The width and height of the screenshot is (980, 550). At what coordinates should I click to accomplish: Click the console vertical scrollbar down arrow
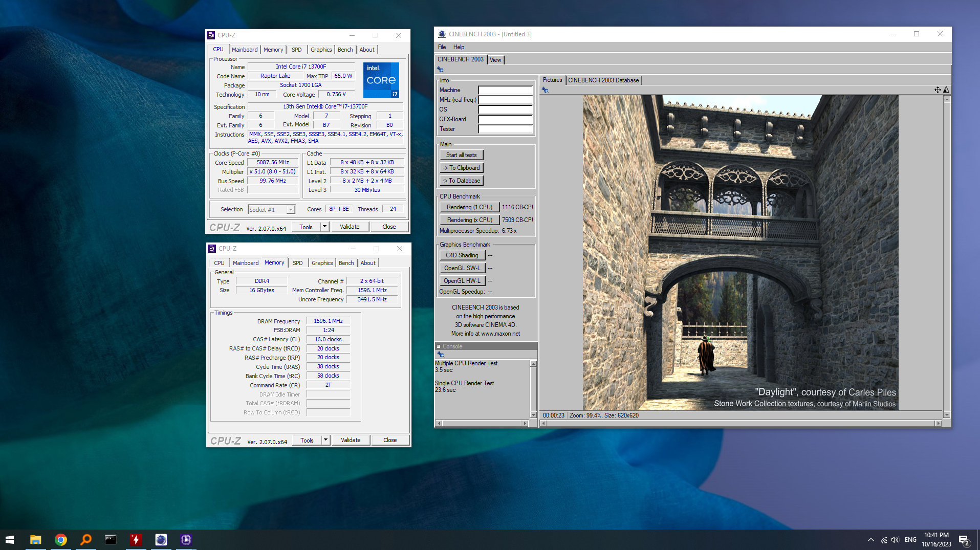pyautogui.click(x=533, y=415)
